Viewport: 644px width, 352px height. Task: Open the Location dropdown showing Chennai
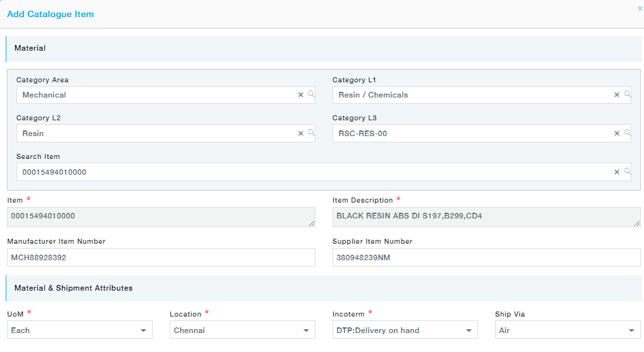[243, 330]
